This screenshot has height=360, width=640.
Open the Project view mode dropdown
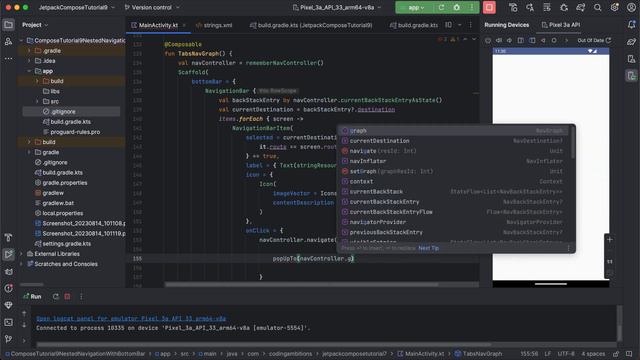[35, 25]
